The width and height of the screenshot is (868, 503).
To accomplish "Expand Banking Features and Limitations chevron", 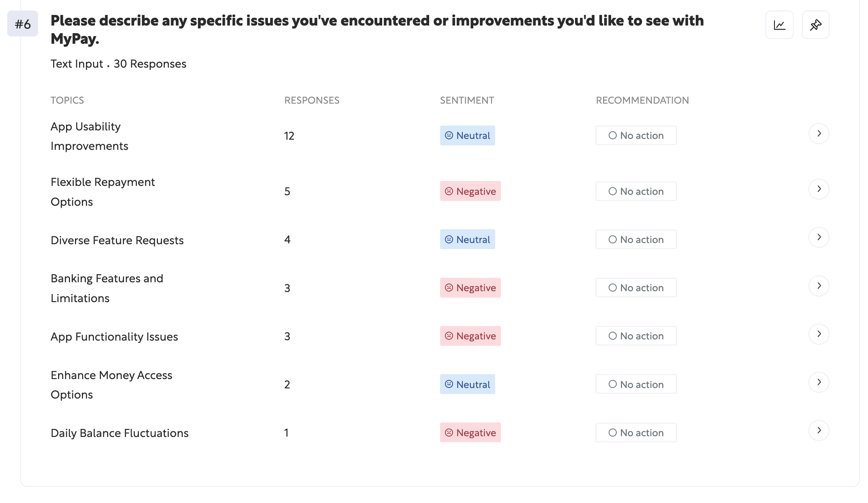I will 819,286.
